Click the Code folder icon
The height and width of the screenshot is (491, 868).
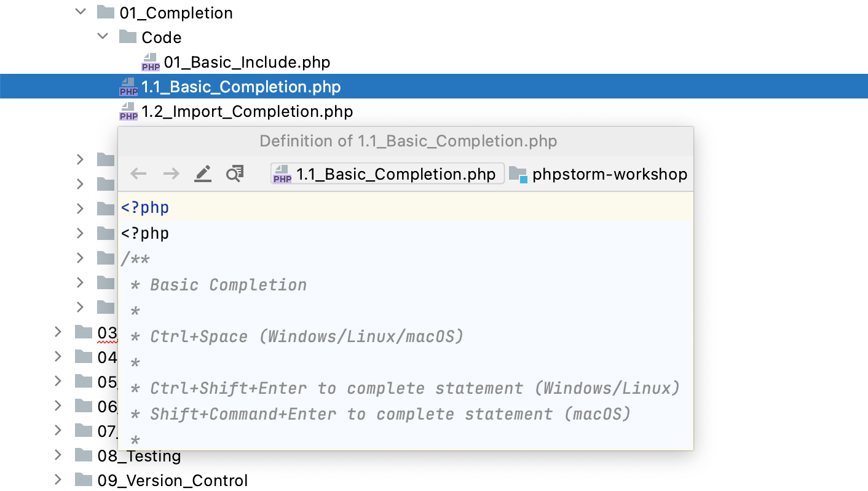coord(128,37)
